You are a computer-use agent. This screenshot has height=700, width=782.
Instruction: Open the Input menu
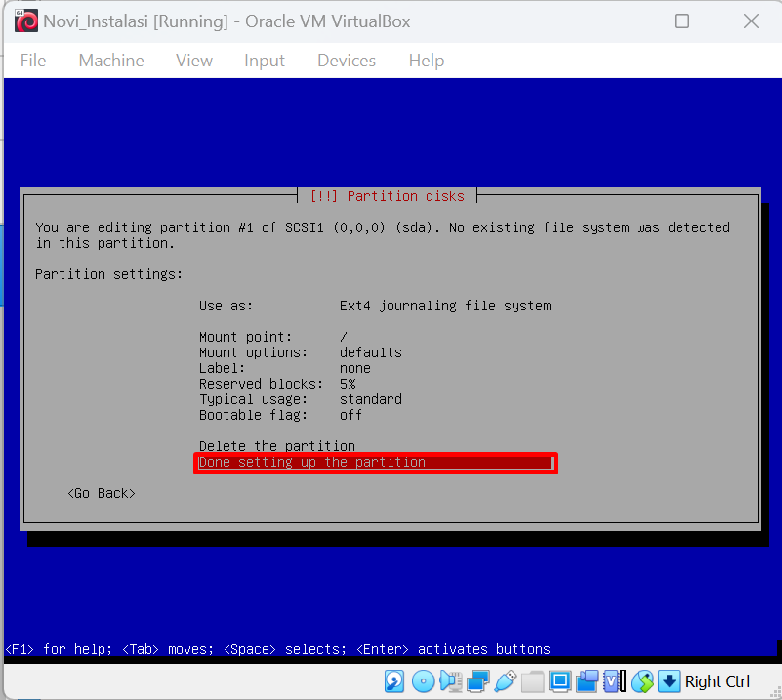265,61
